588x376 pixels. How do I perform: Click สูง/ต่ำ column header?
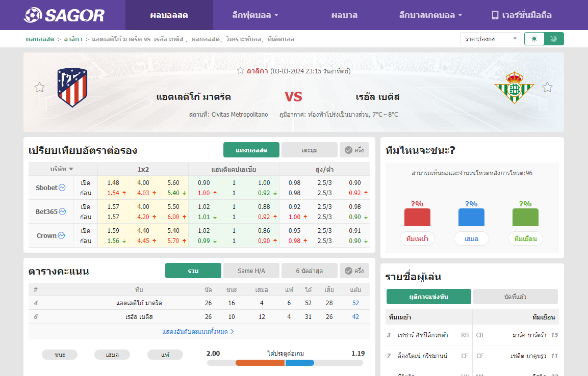click(x=325, y=169)
